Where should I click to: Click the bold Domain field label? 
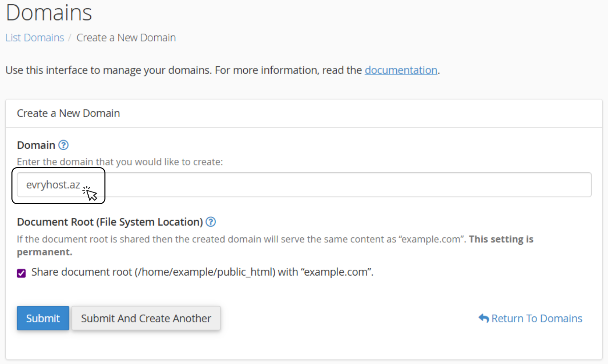tap(36, 145)
